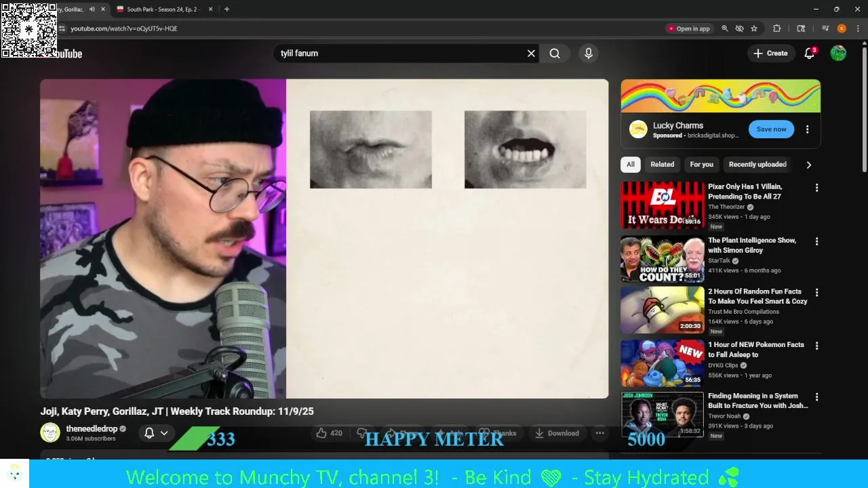Open options for The Plant Intelligence Show
Screen dimensions: 868x488
point(816,241)
